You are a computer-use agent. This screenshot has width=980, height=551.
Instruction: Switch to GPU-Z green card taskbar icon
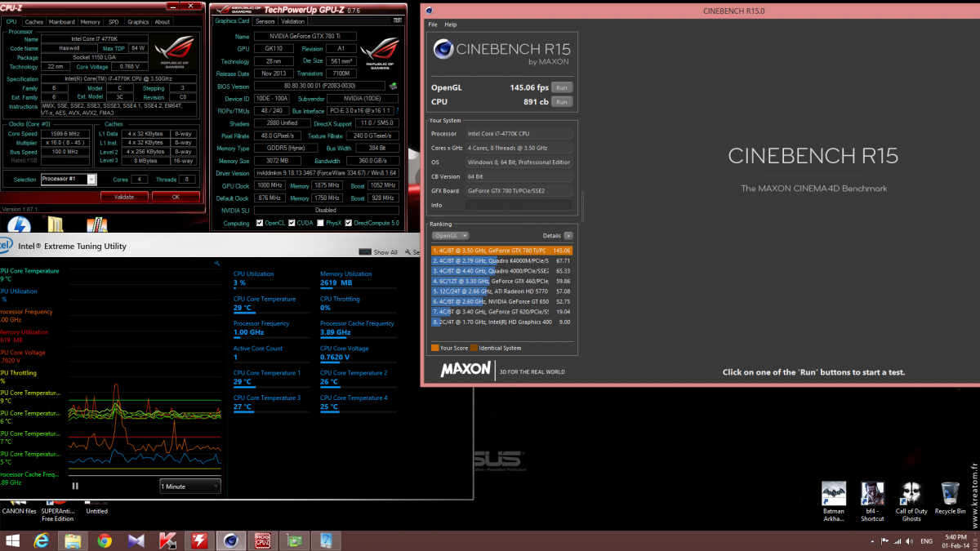tap(294, 540)
